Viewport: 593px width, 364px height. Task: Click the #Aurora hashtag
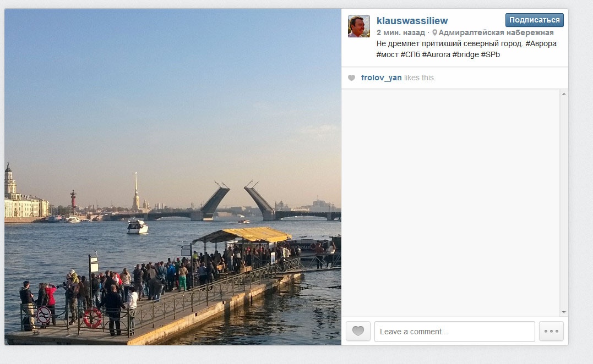[x=436, y=54]
